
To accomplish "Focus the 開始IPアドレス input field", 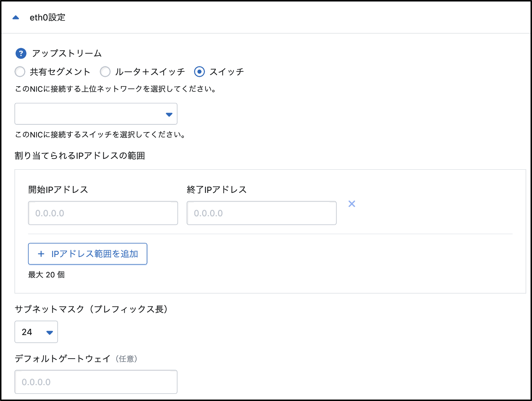I will point(103,213).
